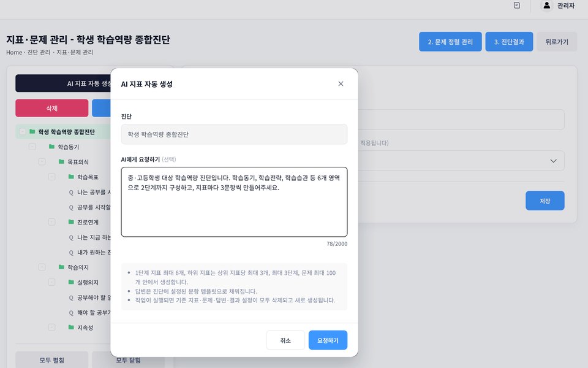Click Q icon for 공부해야 할 question
Screen dimensions: 588x368
(x=71, y=298)
